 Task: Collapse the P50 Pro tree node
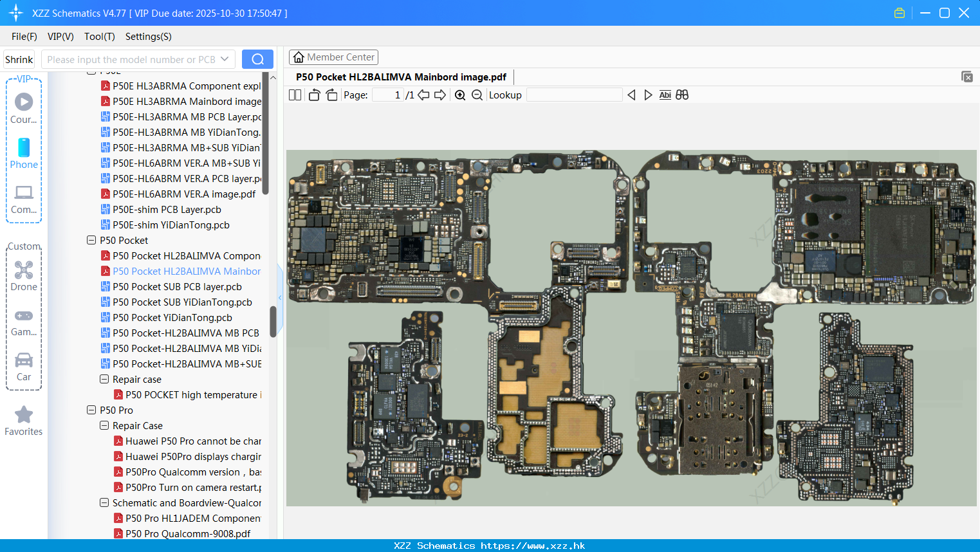91,410
